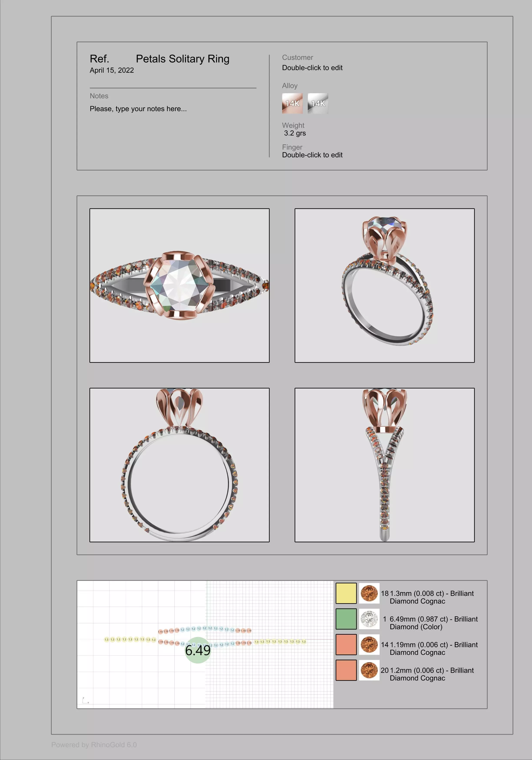Open the top view ring render

click(x=179, y=285)
